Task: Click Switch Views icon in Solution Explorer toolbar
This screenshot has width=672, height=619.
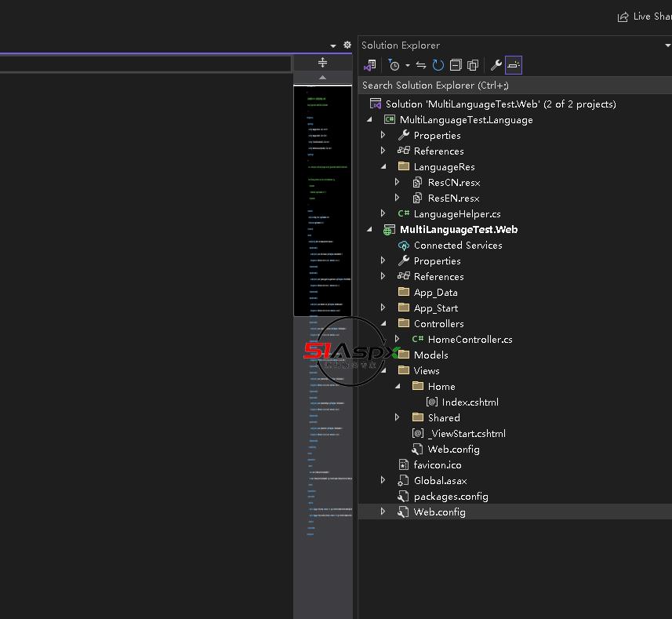Action: [370, 65]
